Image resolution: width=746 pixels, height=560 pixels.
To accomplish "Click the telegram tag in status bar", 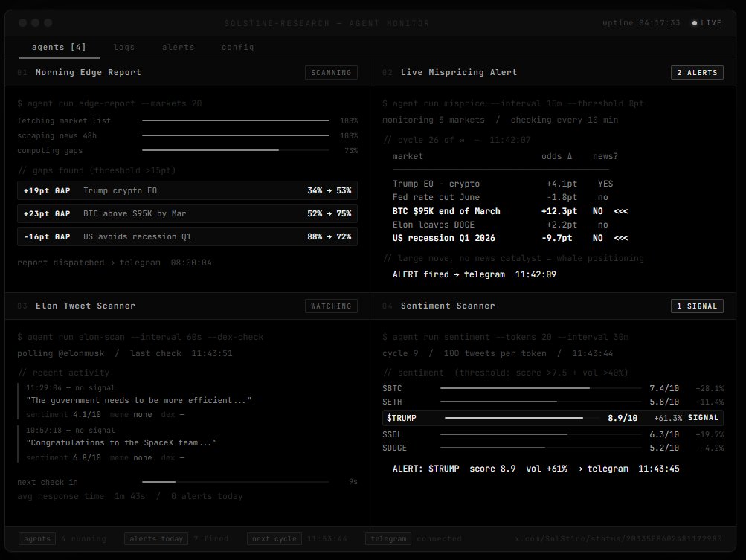I will coord(388,538).
